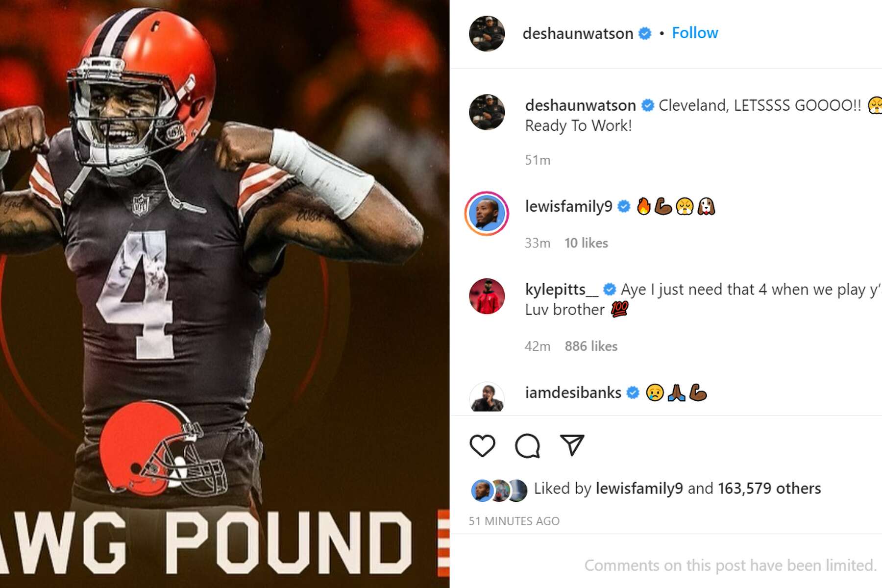
Task: View 886 likes on kylepitts__ comment
Action: (591, 346)
